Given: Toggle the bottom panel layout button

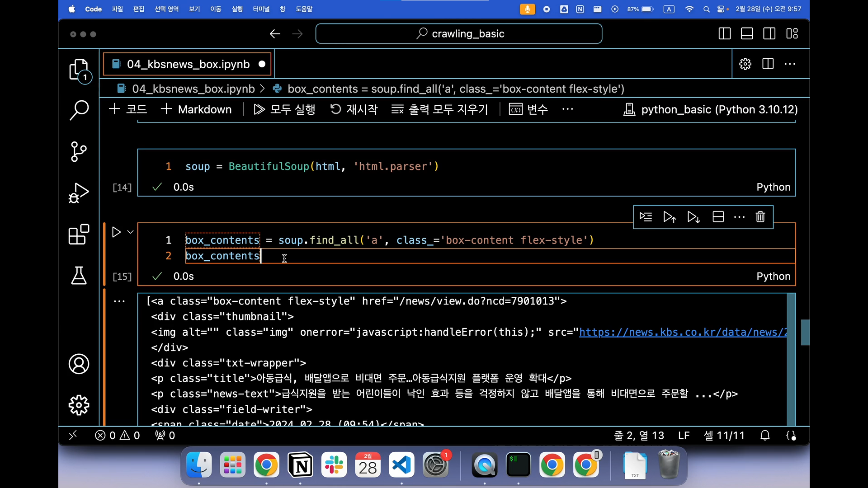Looking at the screenshot, I should coord(747,34).
